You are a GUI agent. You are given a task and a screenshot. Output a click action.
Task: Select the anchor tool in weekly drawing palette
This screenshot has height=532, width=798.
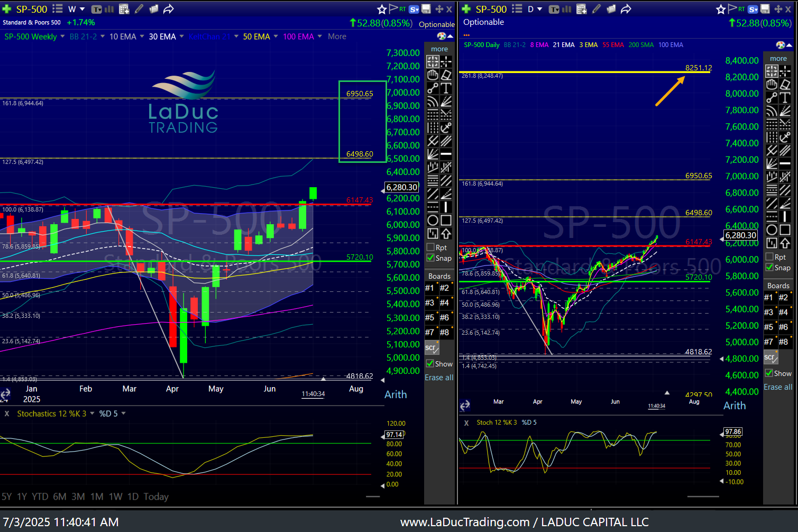point(446,127)
